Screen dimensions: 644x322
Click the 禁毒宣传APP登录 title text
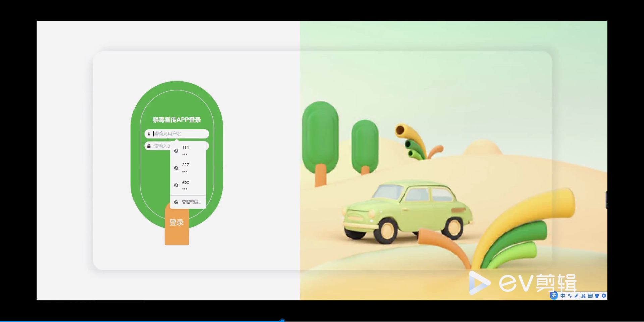[177, 120]
